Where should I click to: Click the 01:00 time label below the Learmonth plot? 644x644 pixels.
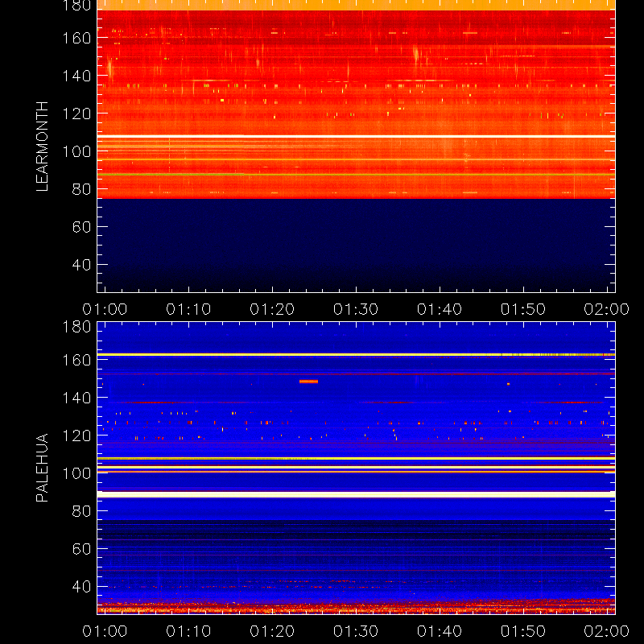105,309
